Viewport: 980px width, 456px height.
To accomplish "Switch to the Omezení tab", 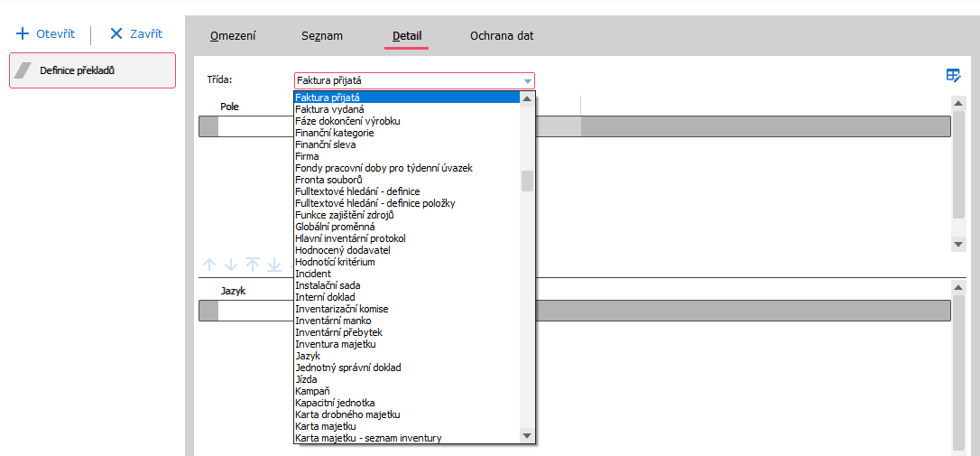I will click(233, 36).
